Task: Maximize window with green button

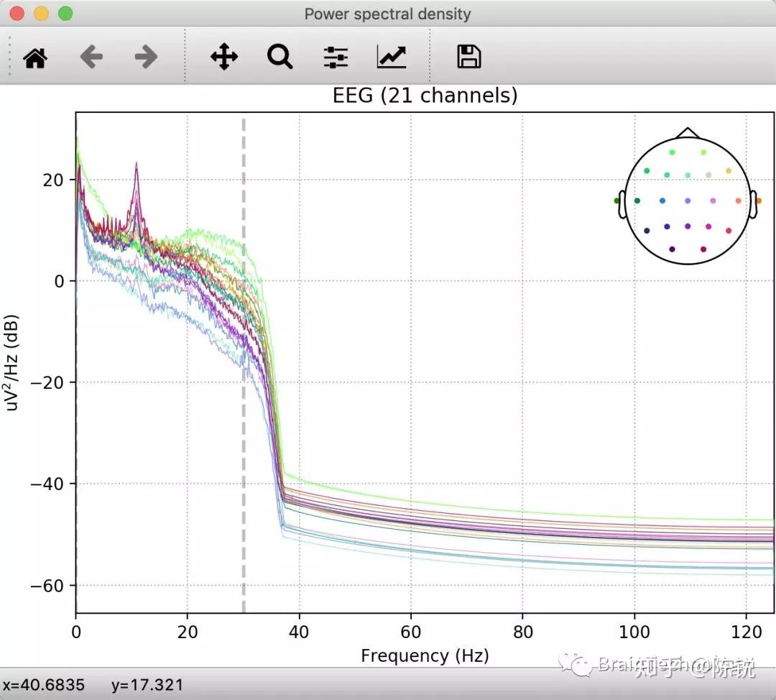Action: point(65,14)
